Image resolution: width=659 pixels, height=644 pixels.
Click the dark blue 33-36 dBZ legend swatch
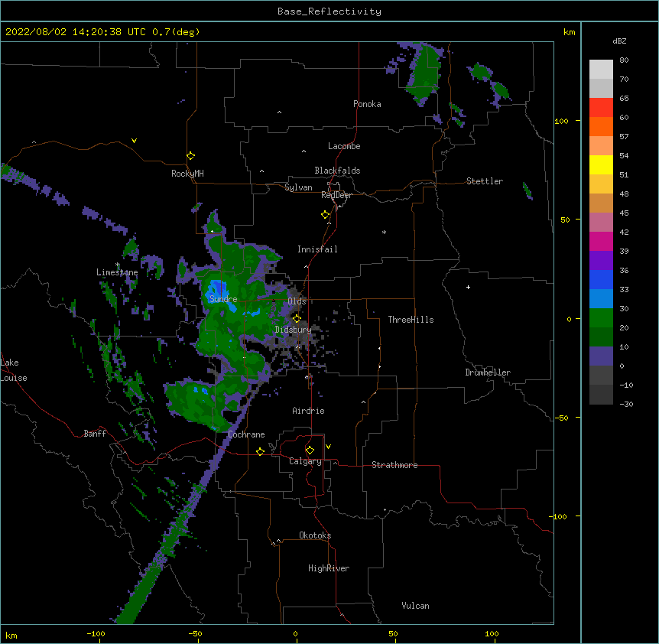click(x=601, y=279)
